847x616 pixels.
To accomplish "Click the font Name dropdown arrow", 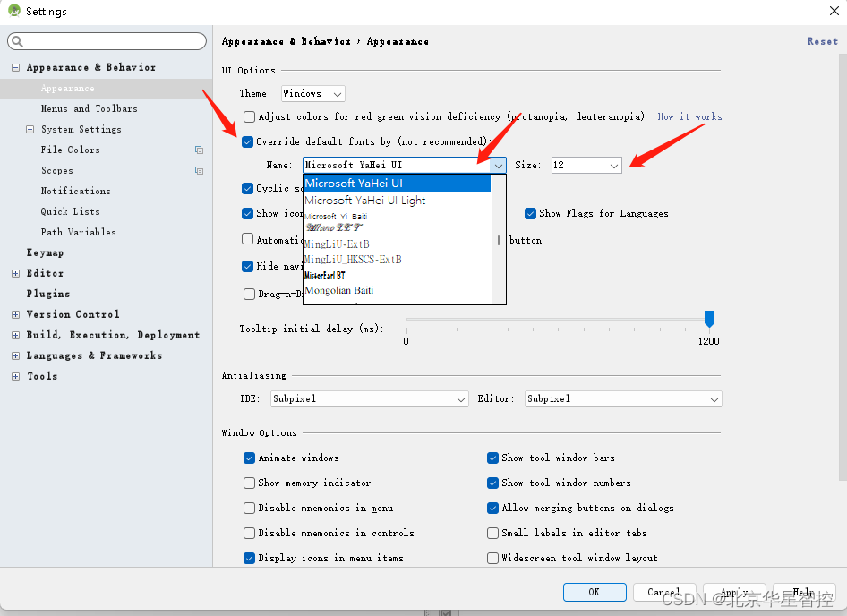I will (x=498, y=166).
